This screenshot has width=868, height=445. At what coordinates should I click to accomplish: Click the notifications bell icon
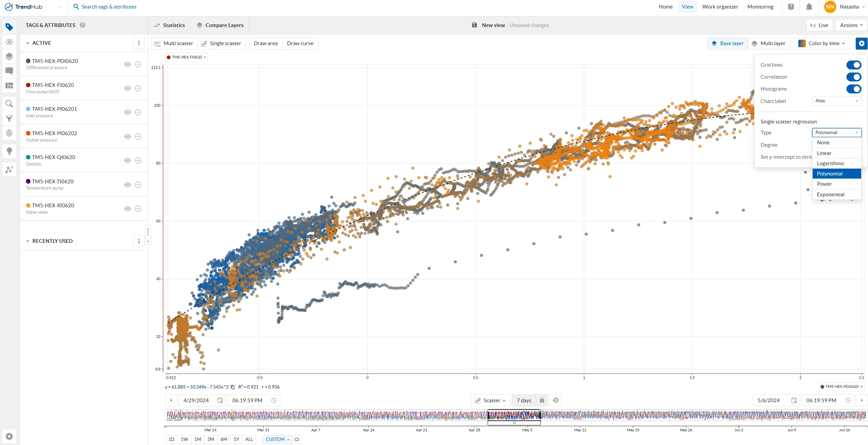pyautogui.click(x=809, y=7)
